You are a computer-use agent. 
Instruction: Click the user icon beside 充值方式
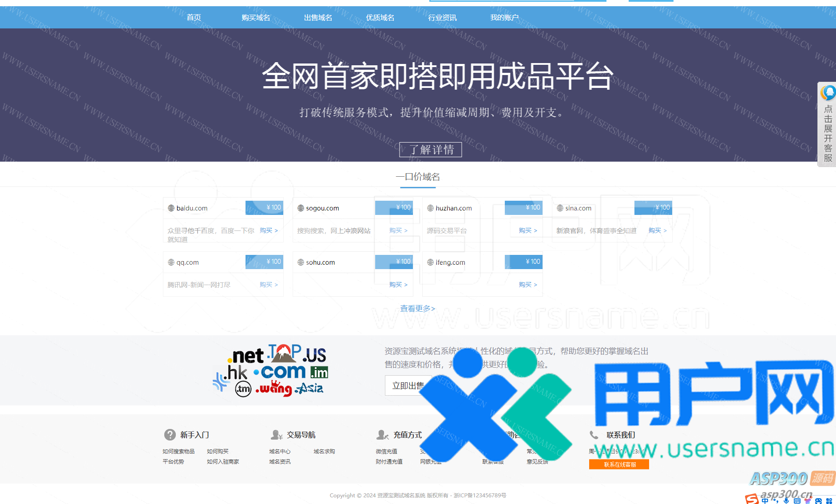point(382,435)
